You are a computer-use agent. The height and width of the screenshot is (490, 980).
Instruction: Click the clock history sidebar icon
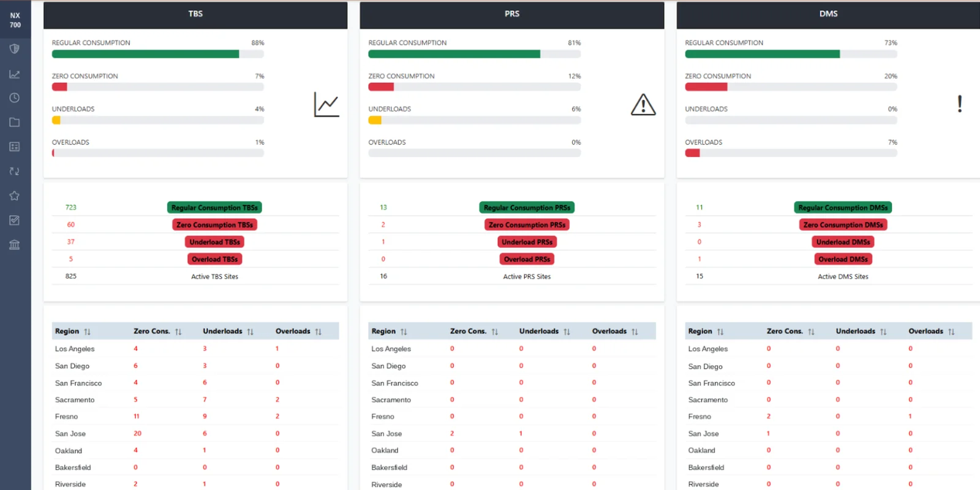click(15, 98)
